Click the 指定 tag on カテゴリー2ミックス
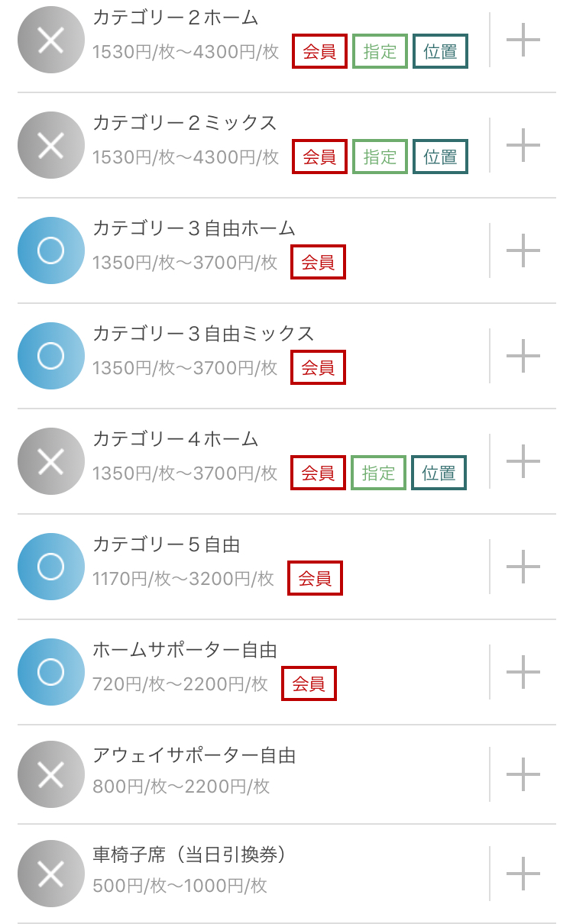 click(x=380, y=157)
